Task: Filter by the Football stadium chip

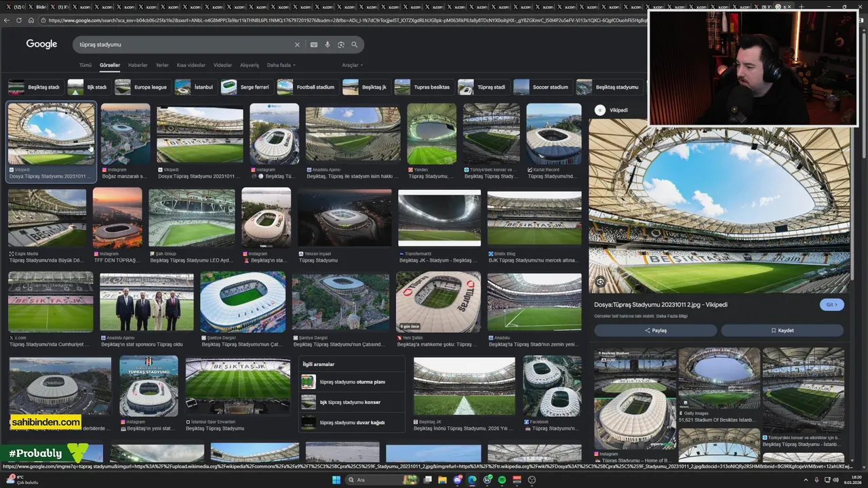Action: point(307,87)
